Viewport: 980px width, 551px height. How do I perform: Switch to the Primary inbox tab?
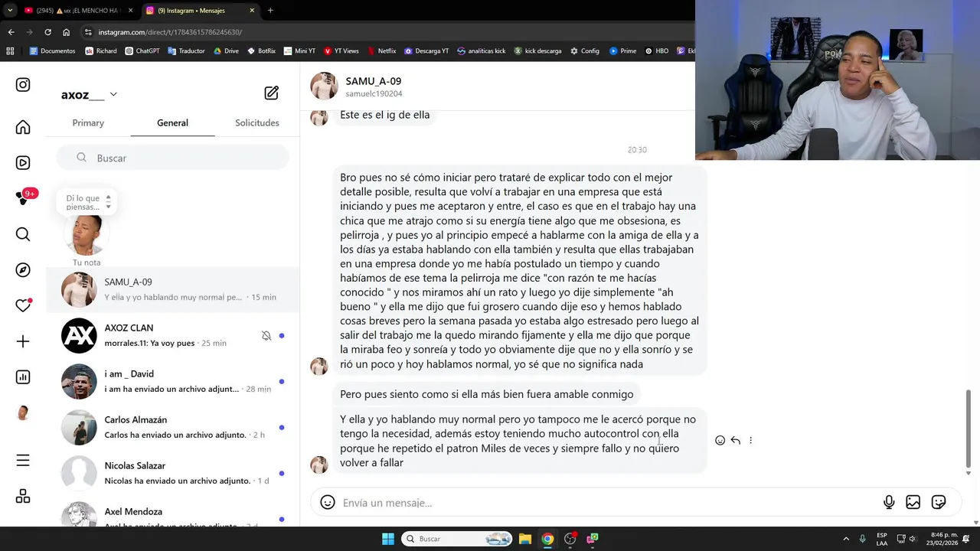(x=88, y=123)
